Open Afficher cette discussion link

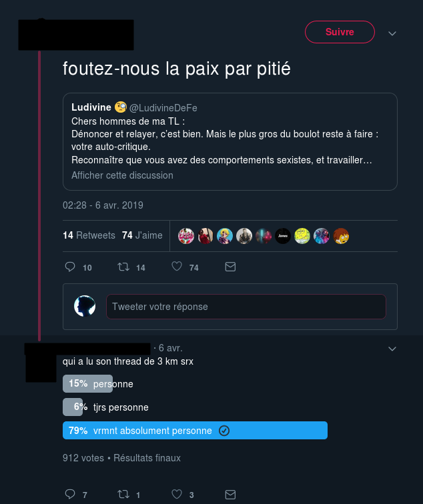click(122, 175)
